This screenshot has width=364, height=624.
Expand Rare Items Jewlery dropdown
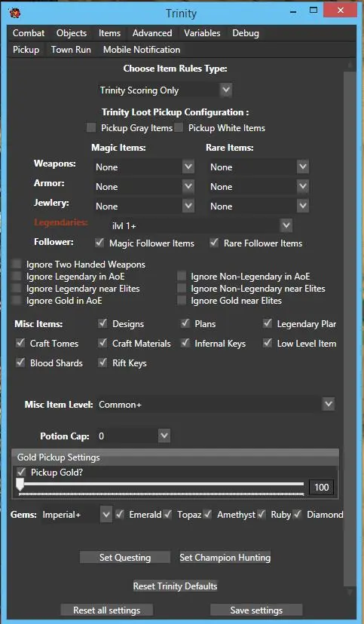click(258, 206)
